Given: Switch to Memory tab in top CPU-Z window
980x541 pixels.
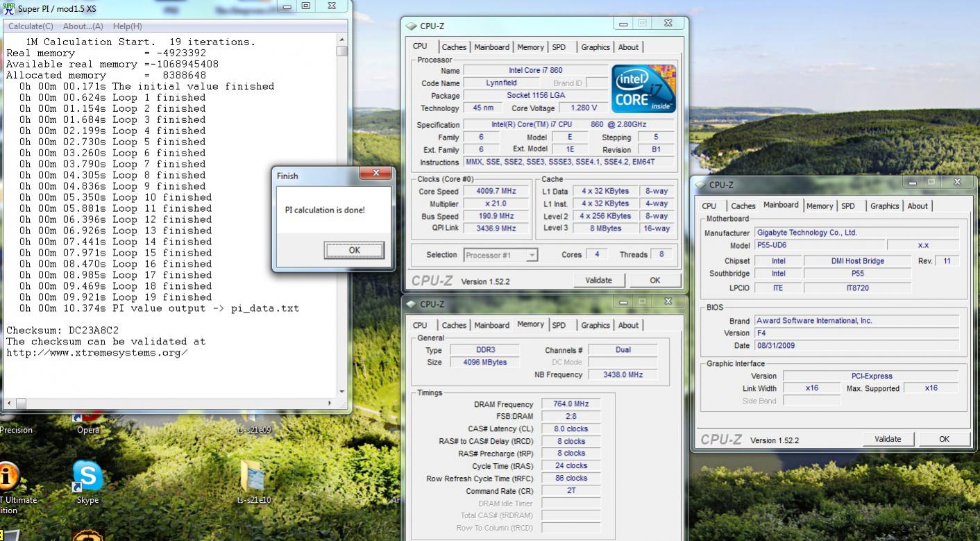Looking at the screenshot, I should tap(530, 47).
